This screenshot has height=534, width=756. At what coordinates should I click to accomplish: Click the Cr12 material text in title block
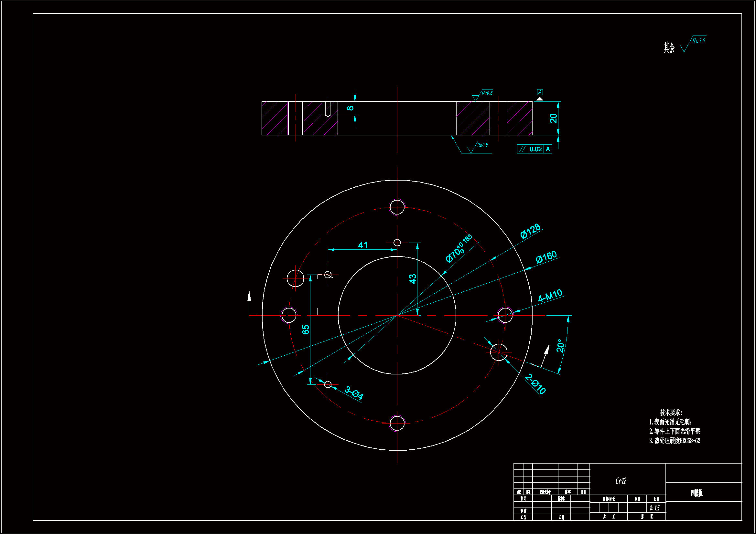621,481
